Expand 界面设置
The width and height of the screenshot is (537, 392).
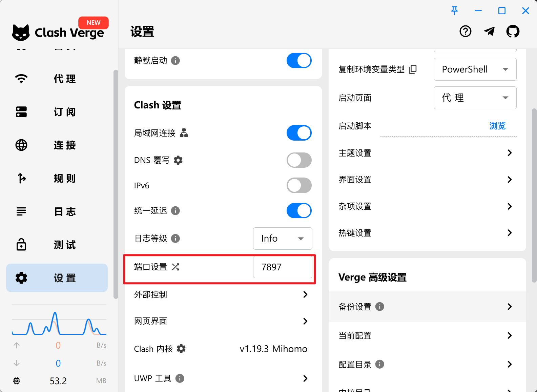pyautogui.click(x=427, y=180)
